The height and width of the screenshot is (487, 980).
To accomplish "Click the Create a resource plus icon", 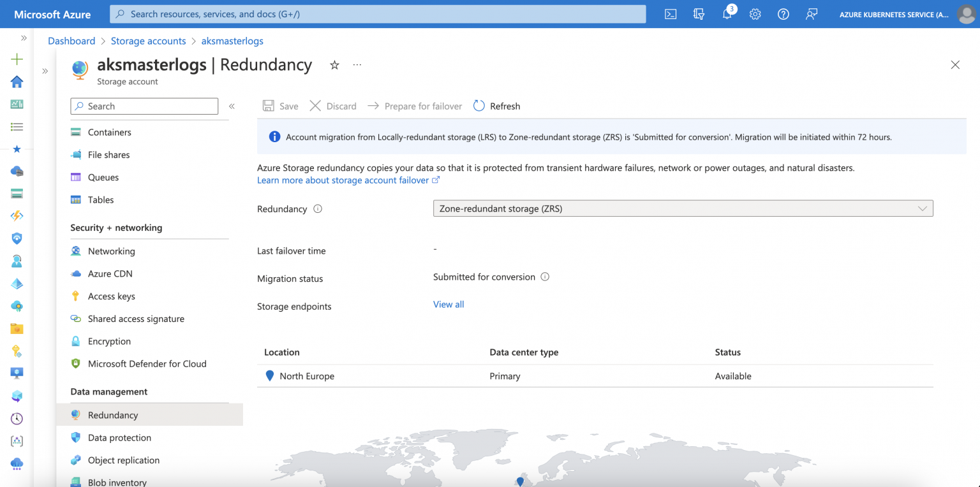I will 17,59.
